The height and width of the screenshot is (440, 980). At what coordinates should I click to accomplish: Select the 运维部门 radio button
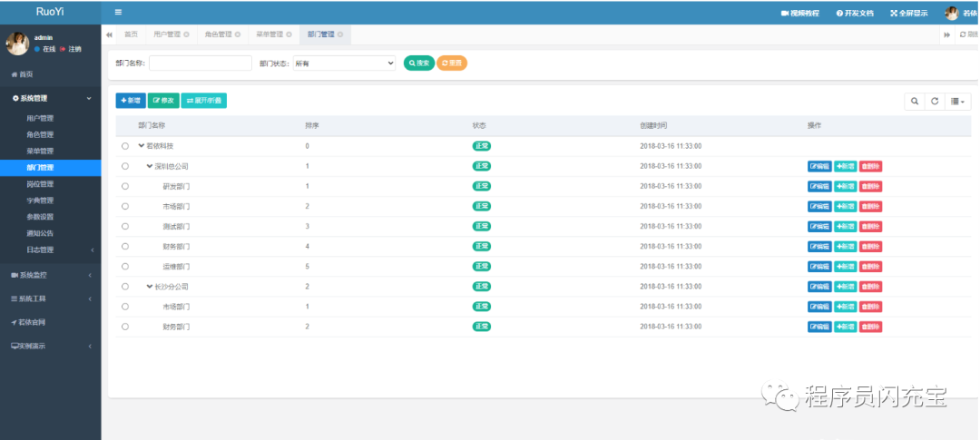pos(125,266)
